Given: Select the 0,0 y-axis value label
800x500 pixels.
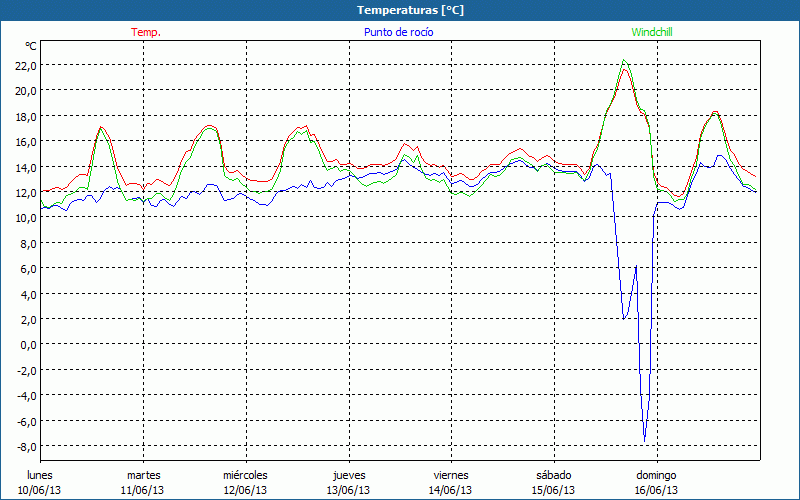Looking at the screenshot, I should pos(27,344).
